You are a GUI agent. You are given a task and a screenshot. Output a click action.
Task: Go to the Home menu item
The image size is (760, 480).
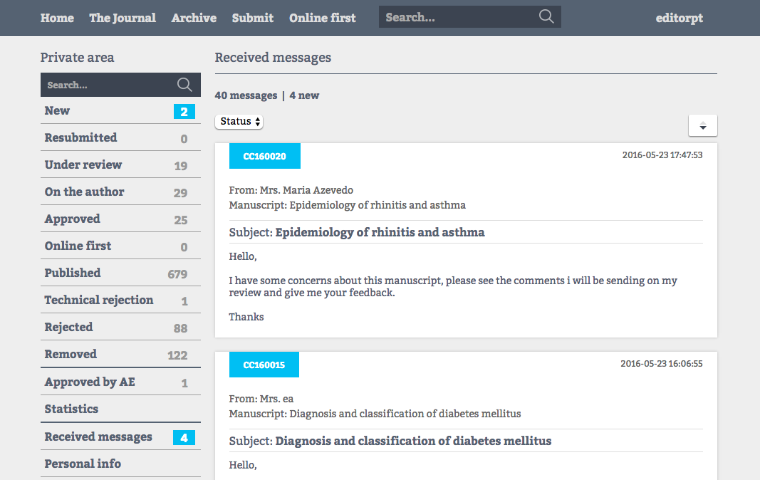click(x=57, y=18)
